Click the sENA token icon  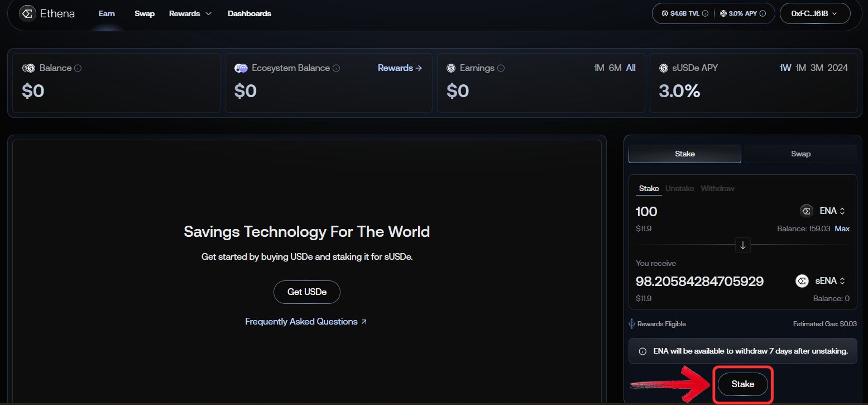(802, 281)
